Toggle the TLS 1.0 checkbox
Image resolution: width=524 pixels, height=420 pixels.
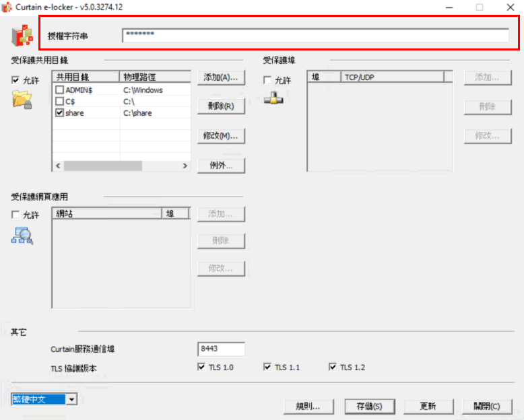point(201,367)
